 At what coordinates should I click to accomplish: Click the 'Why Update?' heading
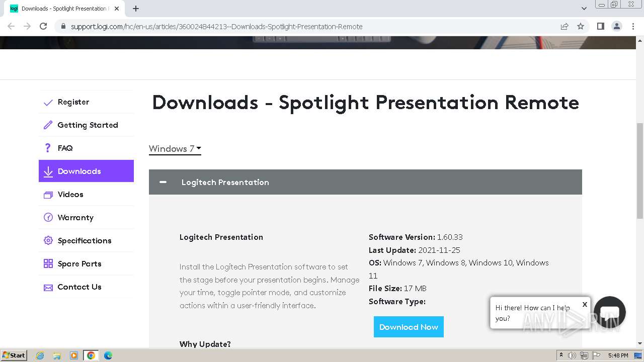[205, 344]
